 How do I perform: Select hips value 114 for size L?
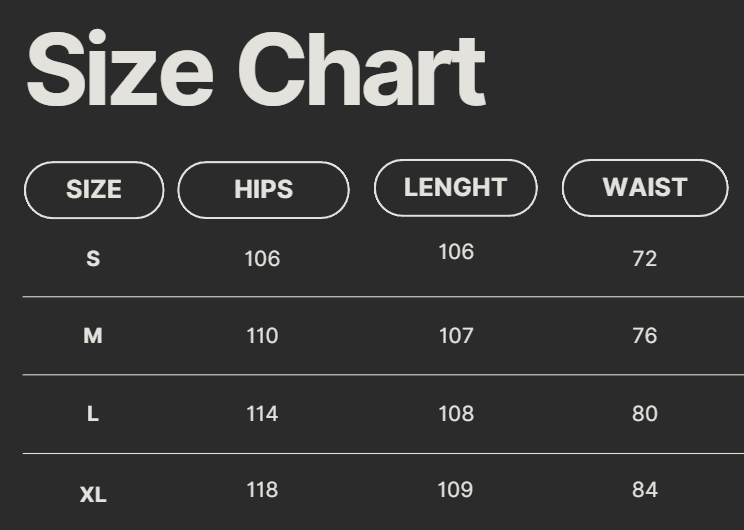tap(262, 414)
